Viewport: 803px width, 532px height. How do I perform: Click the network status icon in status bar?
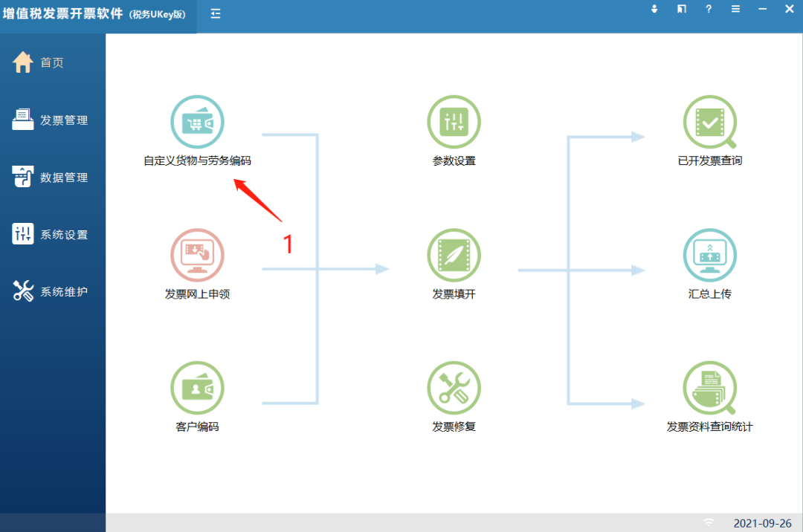point(709,522)
